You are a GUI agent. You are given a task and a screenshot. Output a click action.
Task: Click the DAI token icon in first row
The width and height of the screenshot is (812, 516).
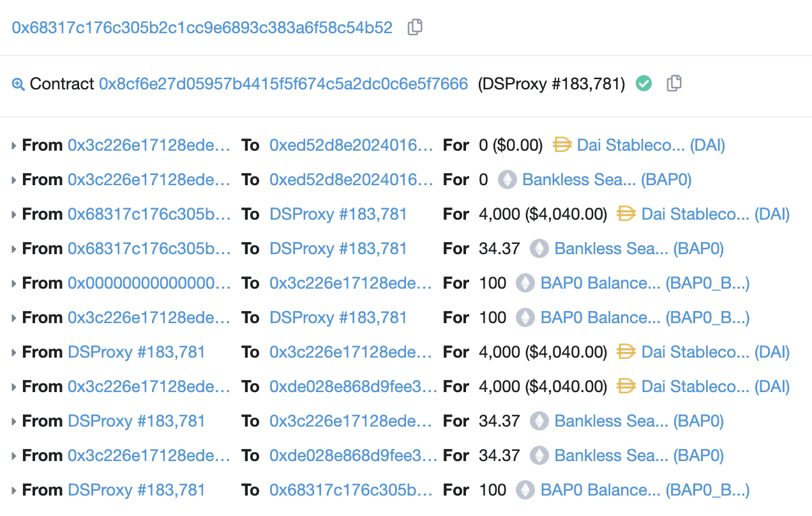point(562,146)
